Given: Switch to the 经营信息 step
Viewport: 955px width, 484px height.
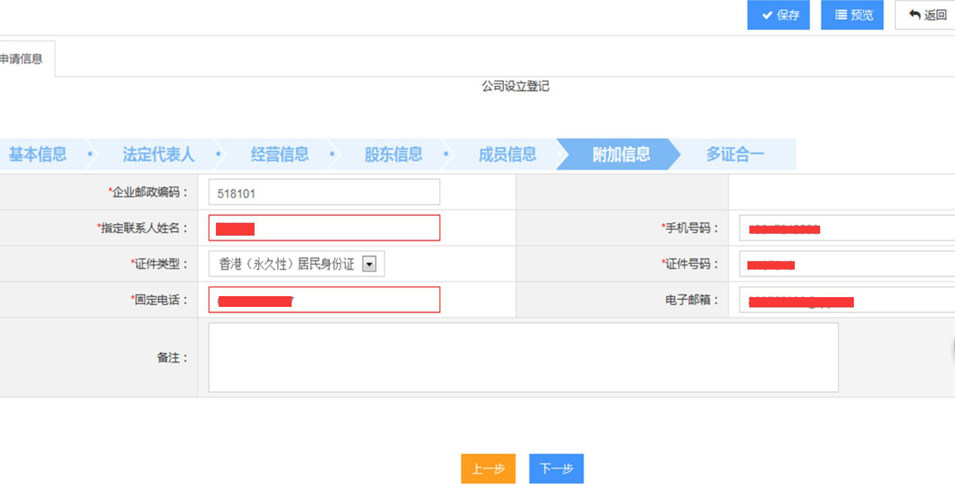Looking at the screenshot, I should tap(279, 154).
